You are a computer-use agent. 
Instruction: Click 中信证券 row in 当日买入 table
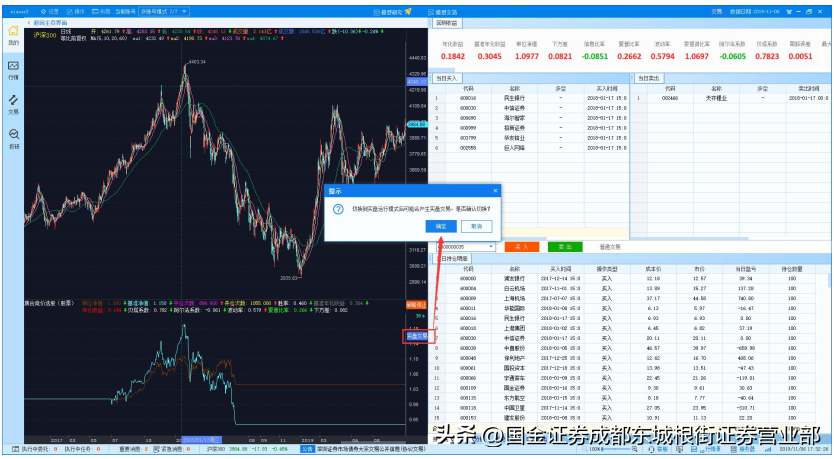(x=530, y=108)
